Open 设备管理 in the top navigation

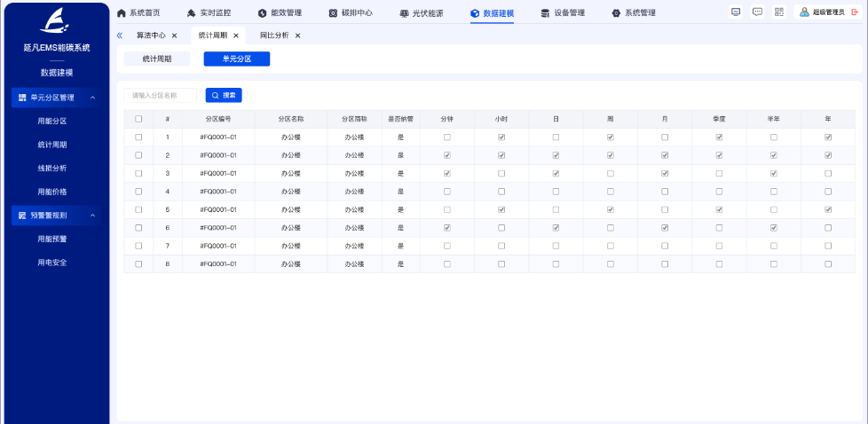563,12
